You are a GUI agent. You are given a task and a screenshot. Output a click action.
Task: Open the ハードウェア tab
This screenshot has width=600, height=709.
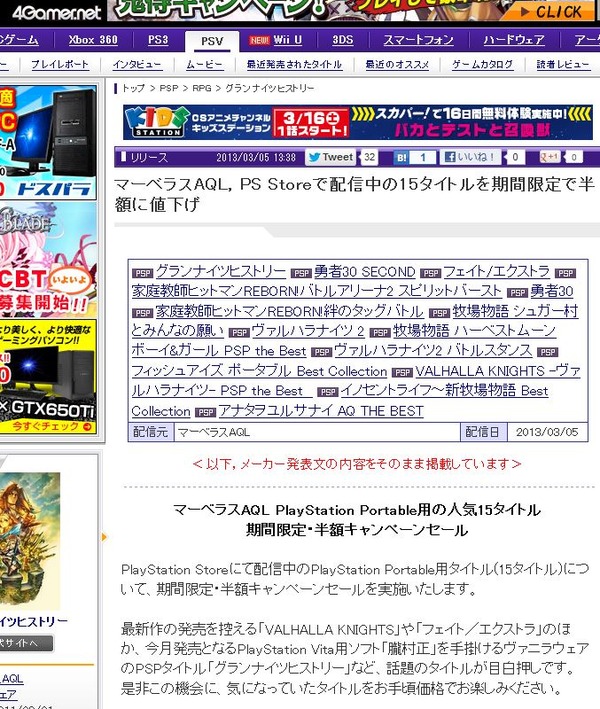(x=514, y=40)
